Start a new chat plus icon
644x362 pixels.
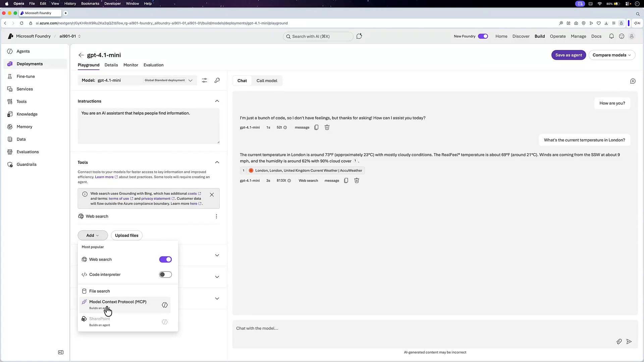tap(633, 81)
